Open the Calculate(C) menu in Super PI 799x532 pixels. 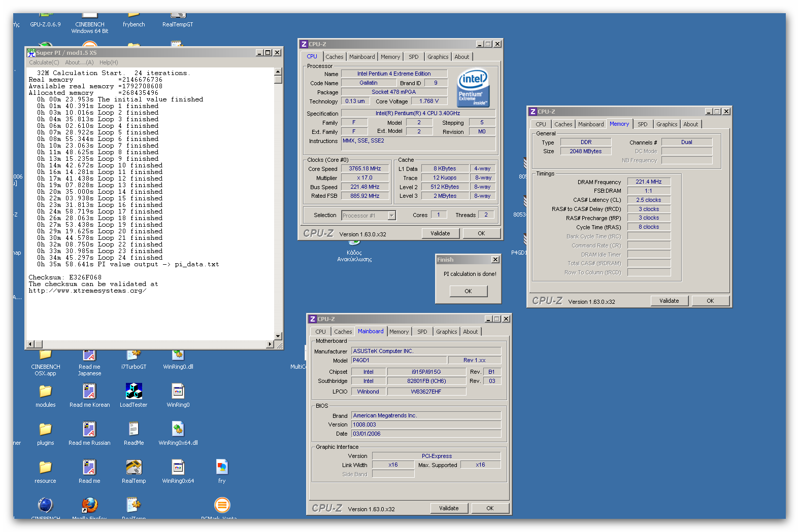pyautogui.click(x=44, y=62)
